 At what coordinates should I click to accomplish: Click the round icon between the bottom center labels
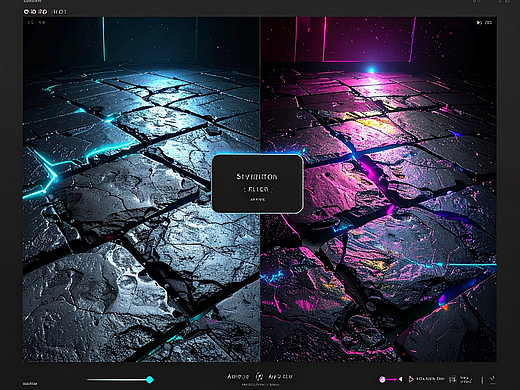[x=259, y=377]
